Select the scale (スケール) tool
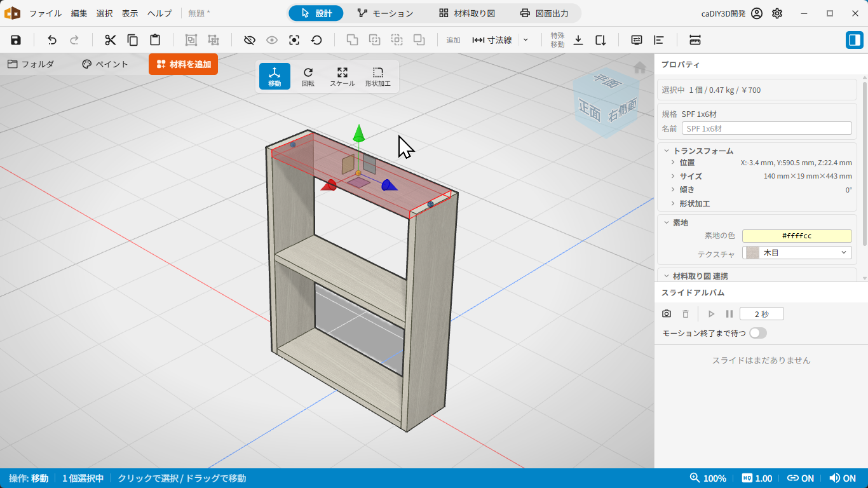This screenshot has height=488, width=868. pos(342,76)
